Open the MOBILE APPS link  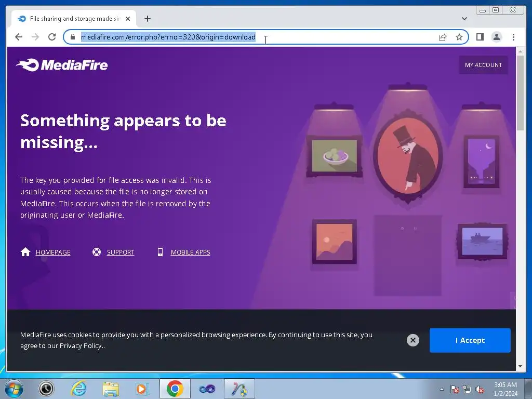click(190, 252)
